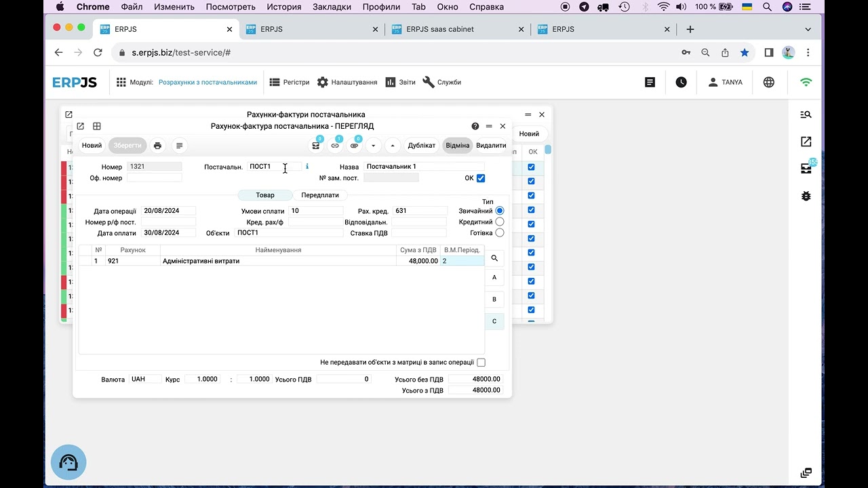The width and height of the screenshot is (868, 488).
Task: Click the supplier info icon next to ПОСТ1
Action: pos(307,166)
